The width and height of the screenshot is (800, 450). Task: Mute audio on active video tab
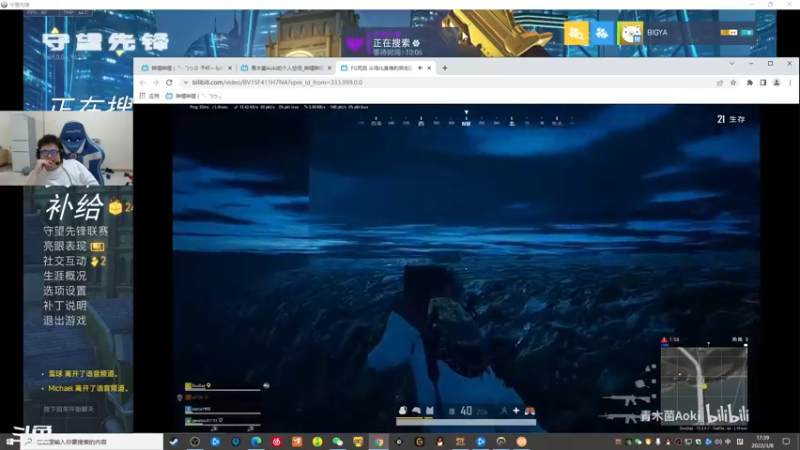[x=420, y=68]
